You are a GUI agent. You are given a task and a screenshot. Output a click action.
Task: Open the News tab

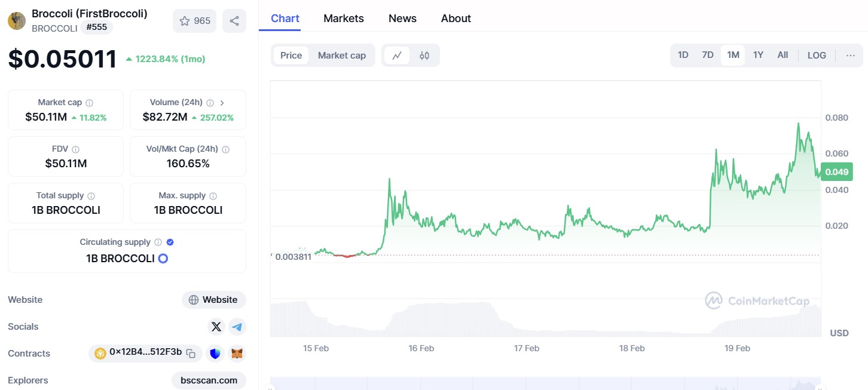[x=402, y=19]
